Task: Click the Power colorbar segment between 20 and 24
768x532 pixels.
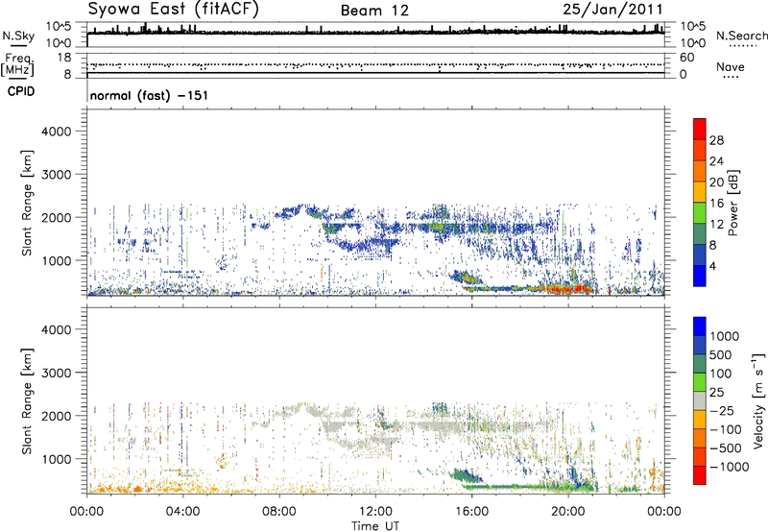Action: coord(700,171)
